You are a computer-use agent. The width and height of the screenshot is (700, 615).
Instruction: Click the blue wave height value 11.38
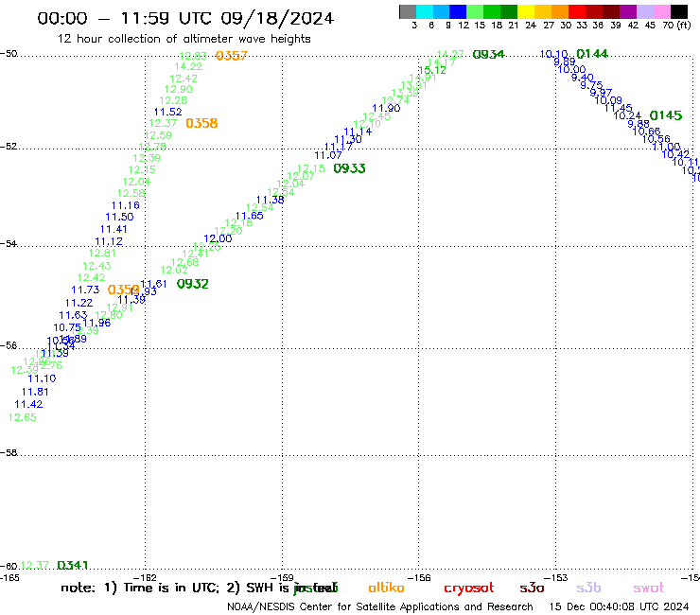271,200
